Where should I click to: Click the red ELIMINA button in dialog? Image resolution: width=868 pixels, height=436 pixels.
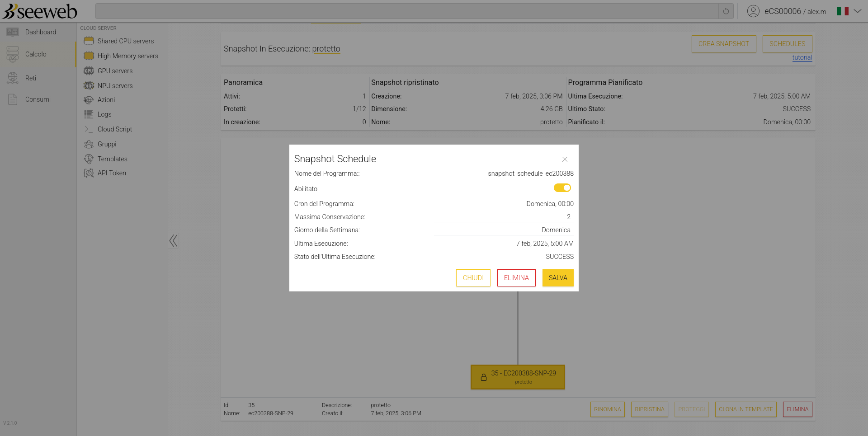pyautogui.click(x=516, y=278)
